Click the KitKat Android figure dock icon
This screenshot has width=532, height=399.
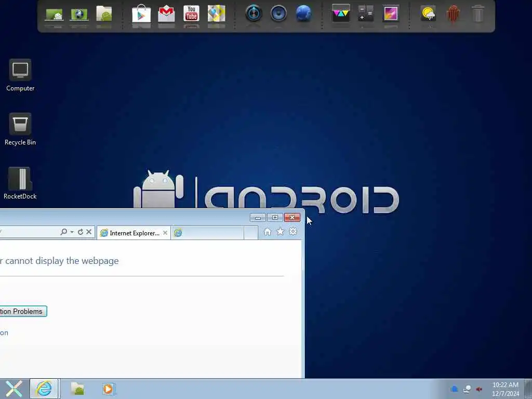[x=453, y=14]
